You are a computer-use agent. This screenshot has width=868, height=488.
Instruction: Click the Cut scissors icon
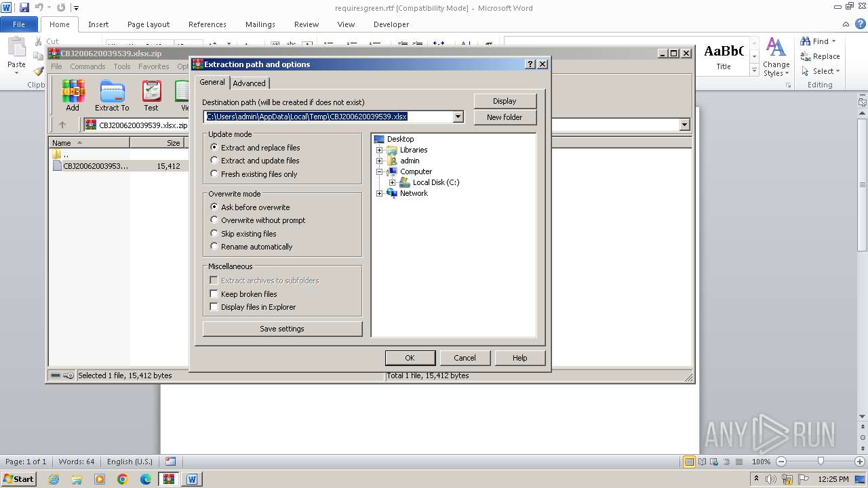pos(38,41)
